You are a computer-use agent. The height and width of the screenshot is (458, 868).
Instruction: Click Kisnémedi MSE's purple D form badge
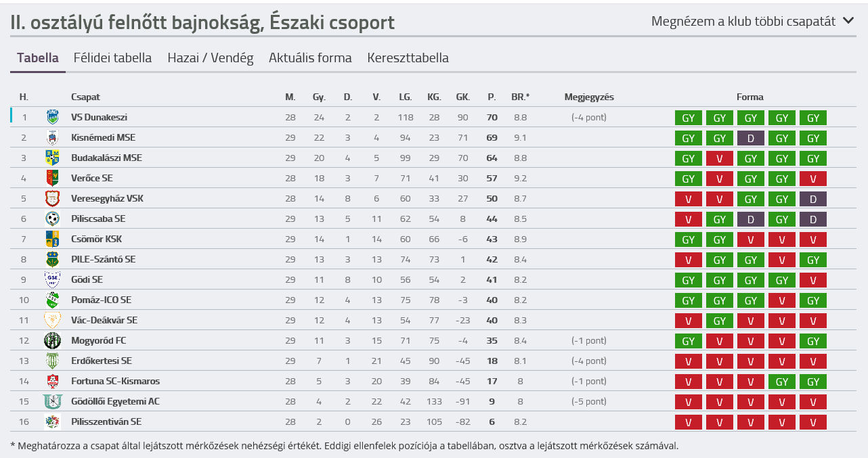coord(750,138)
